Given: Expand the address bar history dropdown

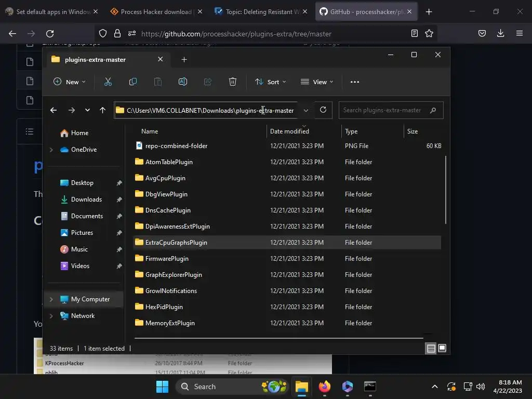Looking at the screenshot, I should pos(305,110).
